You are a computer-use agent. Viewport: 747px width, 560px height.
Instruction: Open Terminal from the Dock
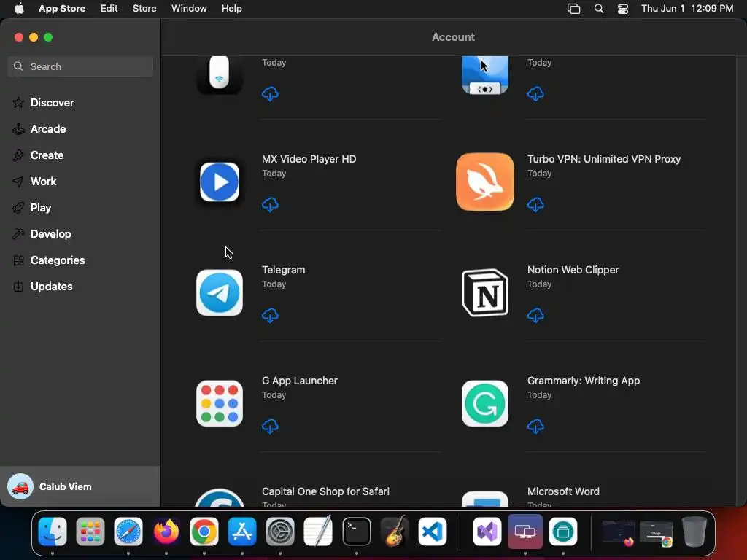point(356,532)
